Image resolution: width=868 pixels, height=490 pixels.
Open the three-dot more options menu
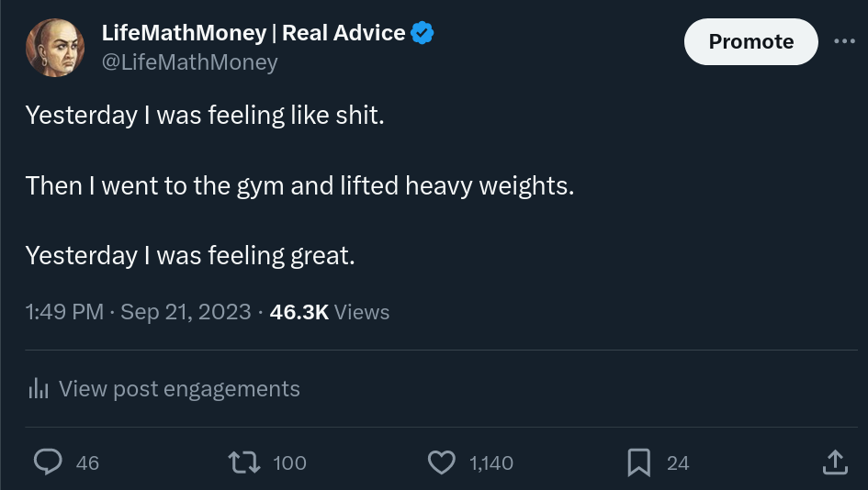(844, 41)
